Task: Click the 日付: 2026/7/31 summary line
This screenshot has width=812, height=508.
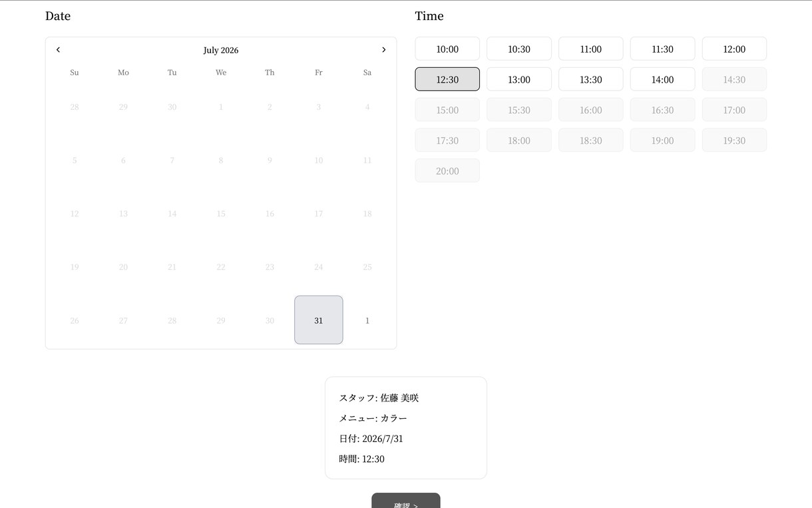Action: tap(371, 439)
